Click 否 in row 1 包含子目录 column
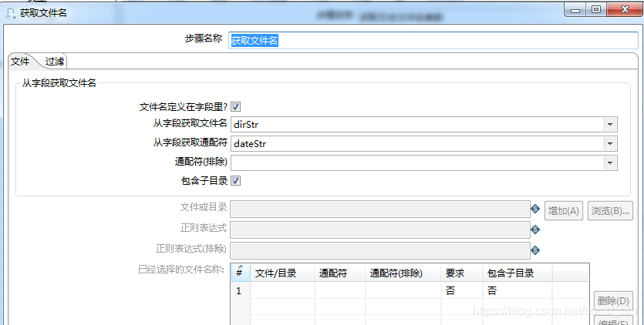Image resolution: width=644 pixels, height=325 pixels. point(492,290)
